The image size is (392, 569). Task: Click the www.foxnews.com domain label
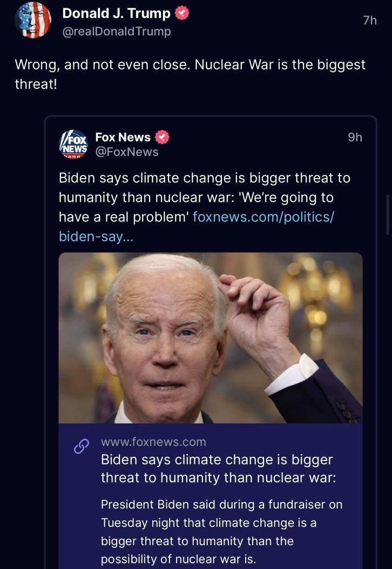tap(153, 442)
